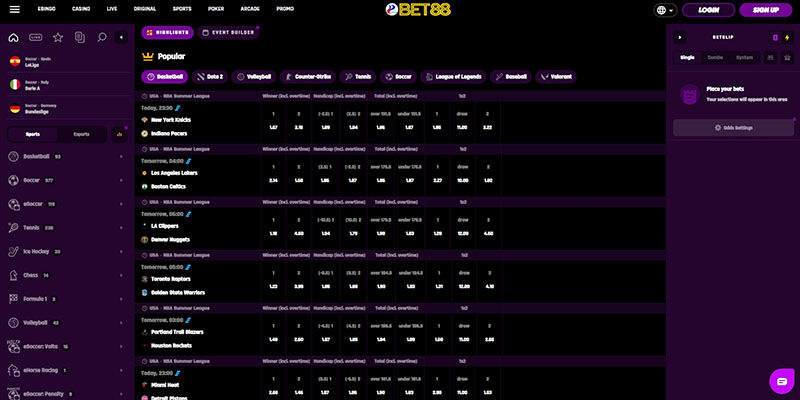800x400 pixels.
Task: Switch to the Esports toggle
Action: click(81, 135)
